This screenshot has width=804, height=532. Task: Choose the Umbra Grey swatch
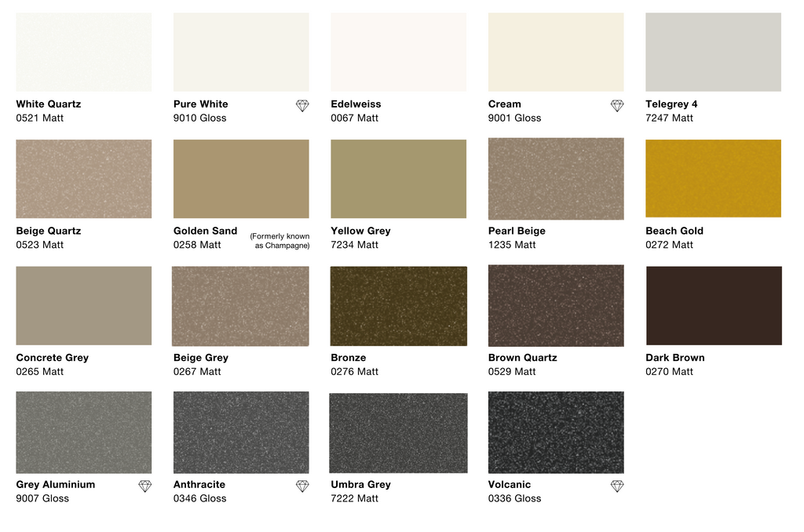(398, 433)
